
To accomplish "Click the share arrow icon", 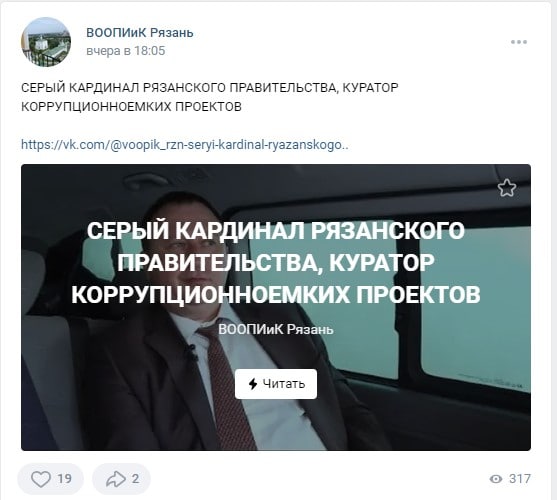I will click(x=116, y=479).
